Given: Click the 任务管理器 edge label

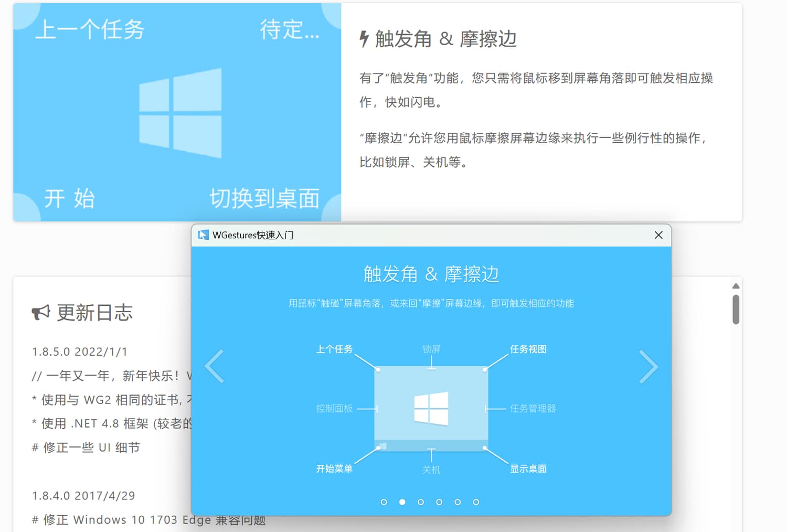Looking at the screenshot, I should 533,408.
